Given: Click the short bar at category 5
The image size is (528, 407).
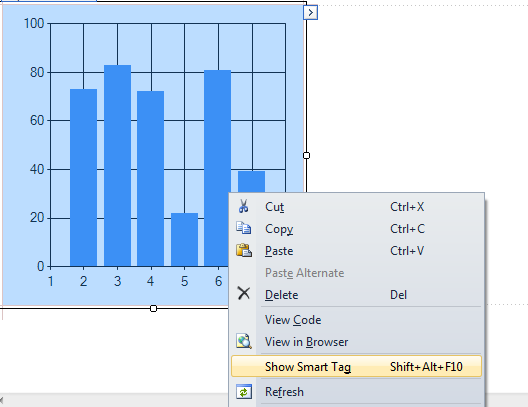Looking at the screenshot, I should pos(184,239).
